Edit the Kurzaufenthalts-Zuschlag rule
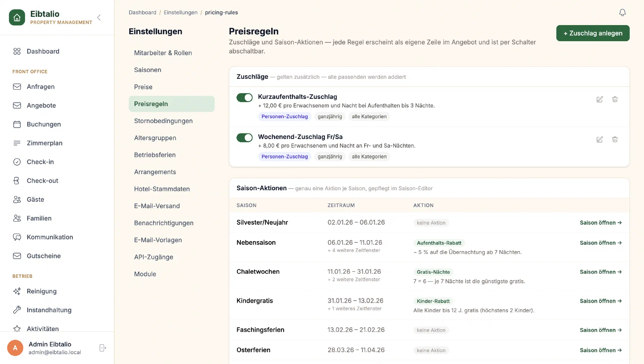 (600, 99)
